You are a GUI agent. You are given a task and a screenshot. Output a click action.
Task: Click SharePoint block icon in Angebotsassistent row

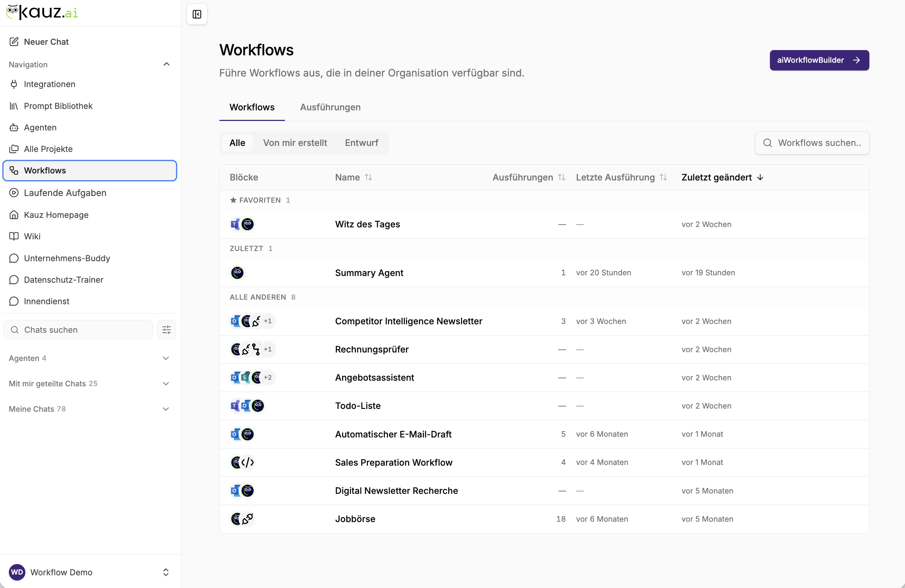tap(246, 378)
